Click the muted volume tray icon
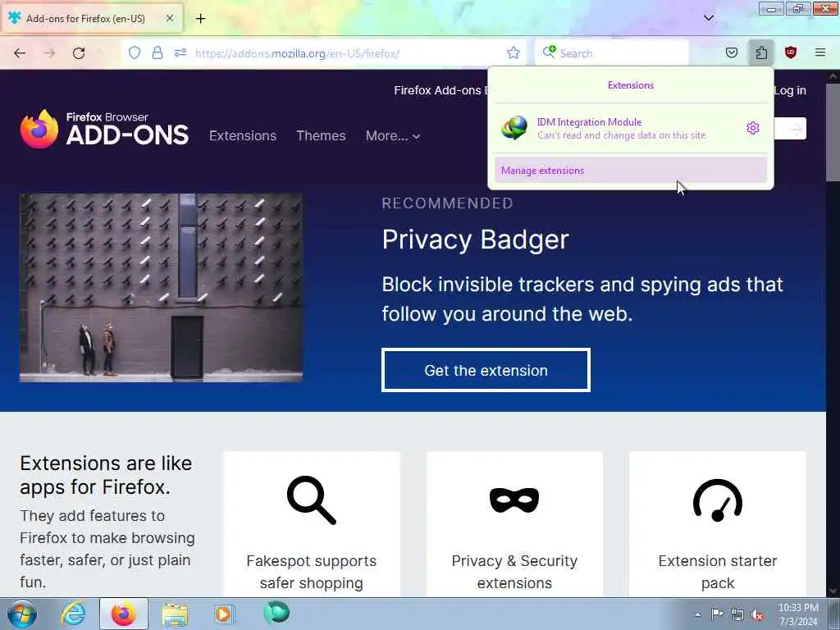This screenshot has width=840, height=630. coord(757,615)
